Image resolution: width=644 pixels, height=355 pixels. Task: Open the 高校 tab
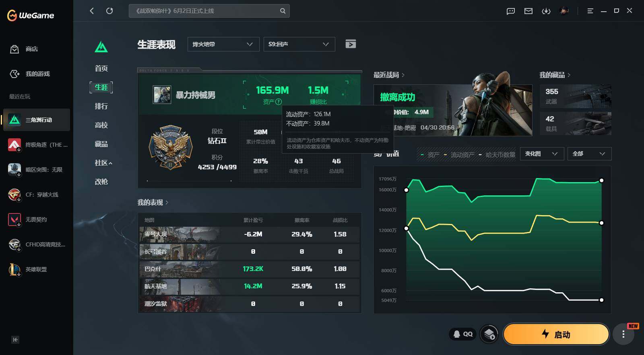tap(101, 125)
